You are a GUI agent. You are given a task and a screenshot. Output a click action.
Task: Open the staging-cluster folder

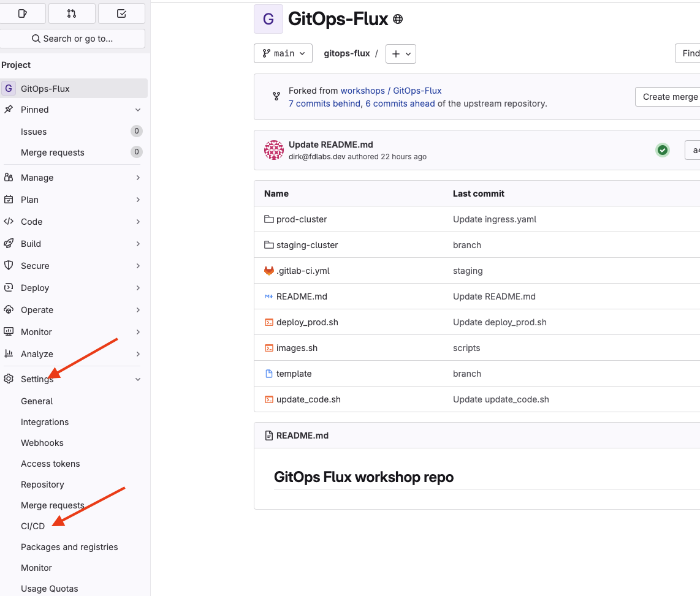coord(307,245)
